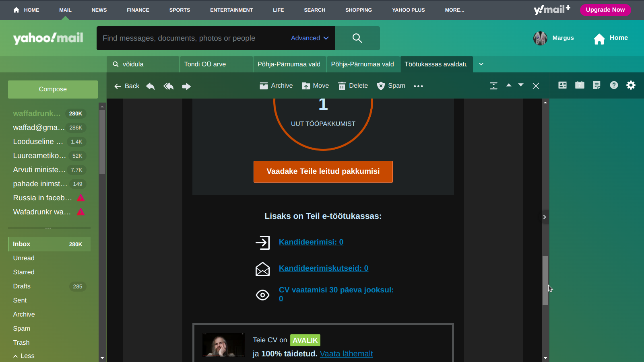Mark the email as Spam
The width and height of the screenshot is (644, 362).
click(391, 86)
